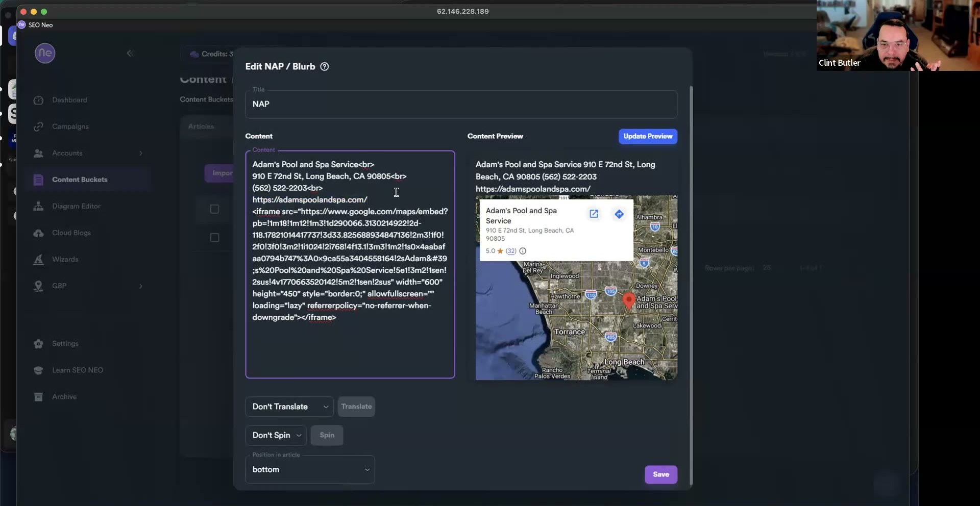
Task: Open Cloud Blogs in the sidebar
Action: click(x=71, y=233)
